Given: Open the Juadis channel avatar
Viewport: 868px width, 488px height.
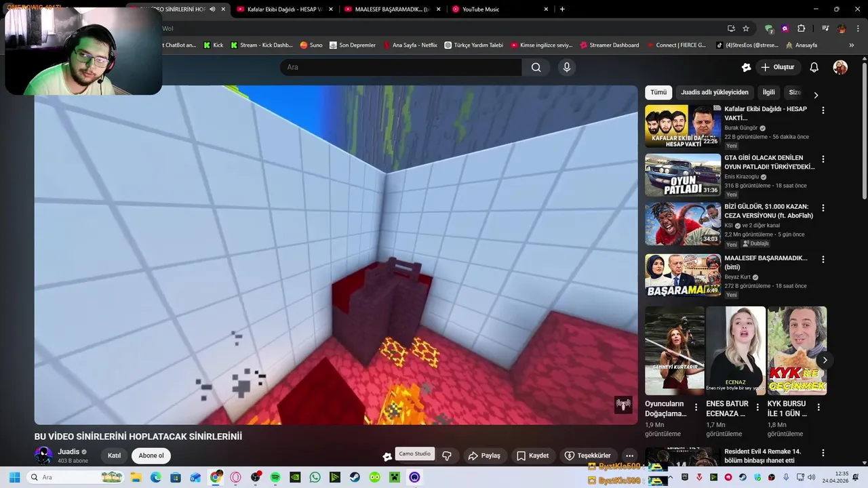Looking at the screenshot, I should pyautogui.click(x=43, y=455).
